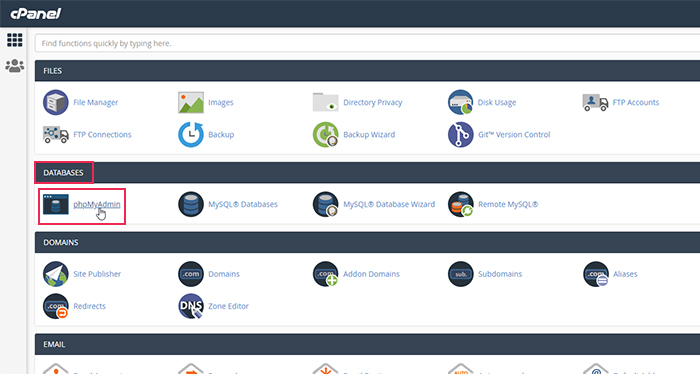Open the Addon Domains link
The image size is (700, 374).
[371, 274]
